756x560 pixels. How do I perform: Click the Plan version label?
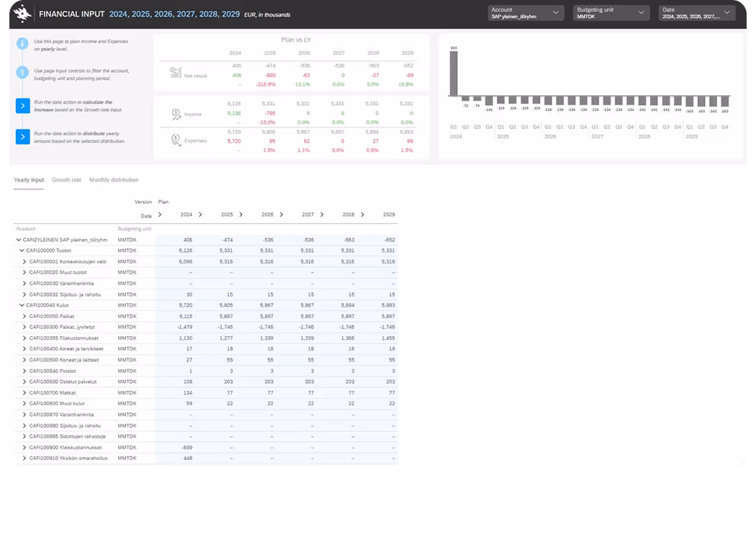[163, 202]
